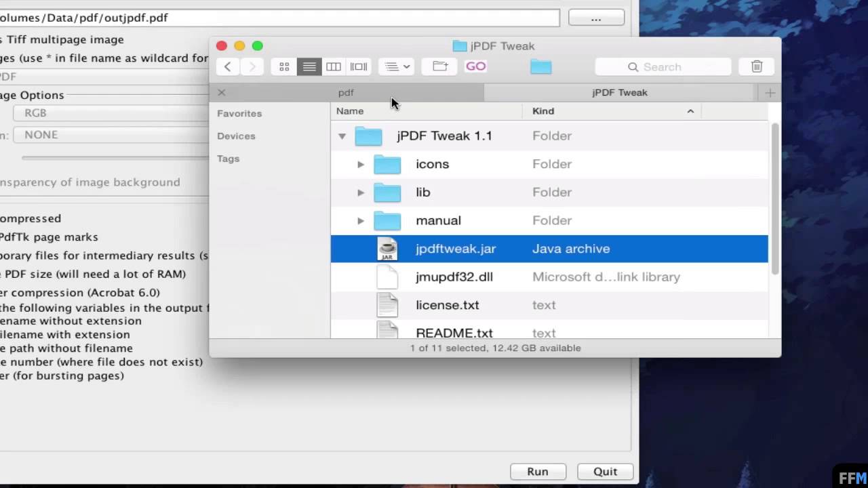Click 'Tiff multipage image' option label
Image resolution: width=868 pixels, height=488 pixels.
[x=65, y=40]
